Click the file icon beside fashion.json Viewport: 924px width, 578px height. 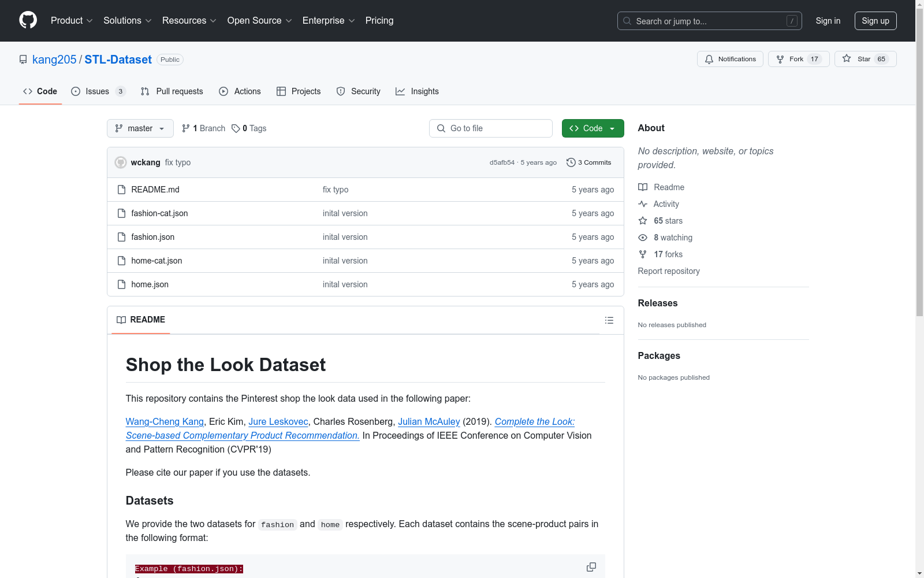click(x=121, y=237)
